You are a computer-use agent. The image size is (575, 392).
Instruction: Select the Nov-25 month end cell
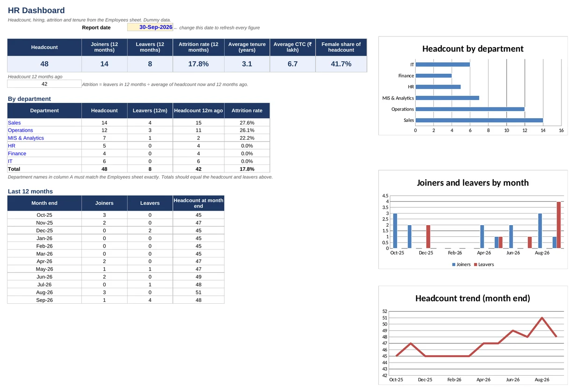coord(44,223)
